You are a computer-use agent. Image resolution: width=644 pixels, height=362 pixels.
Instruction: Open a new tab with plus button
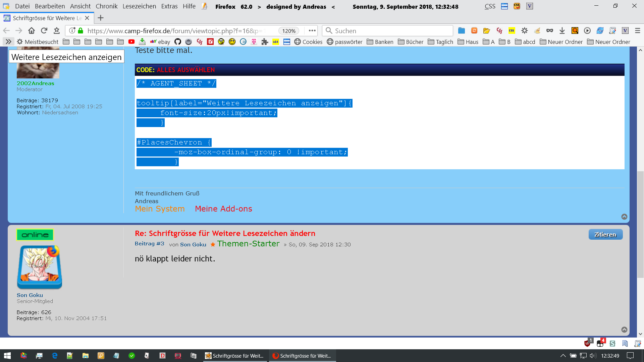click(101, 18)
